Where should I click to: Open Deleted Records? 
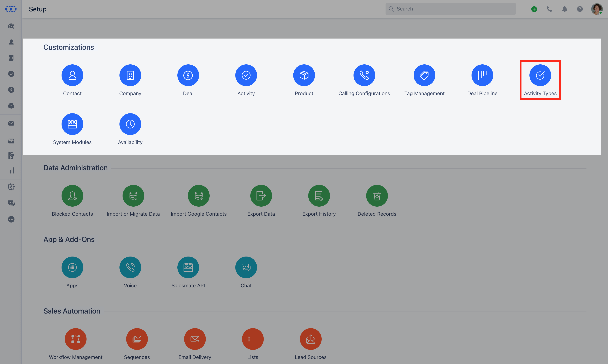coord(377,196)
